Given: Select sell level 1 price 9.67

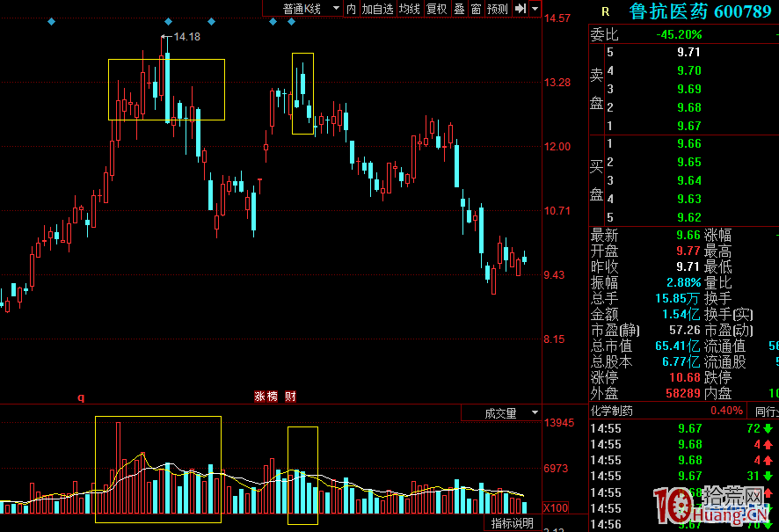Looking at the screenshot, I should click(688, 126).
